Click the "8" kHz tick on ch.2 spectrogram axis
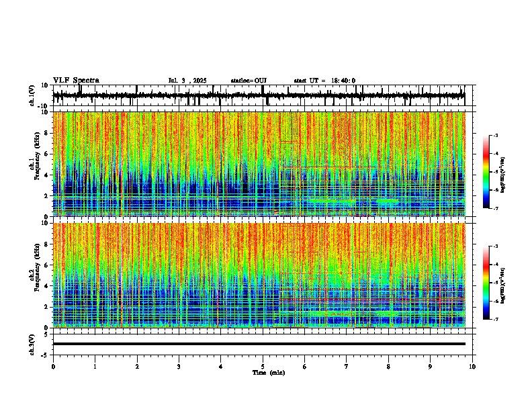Image resolution: width=532 pixels, height=411 pixels. coord(47,244)
